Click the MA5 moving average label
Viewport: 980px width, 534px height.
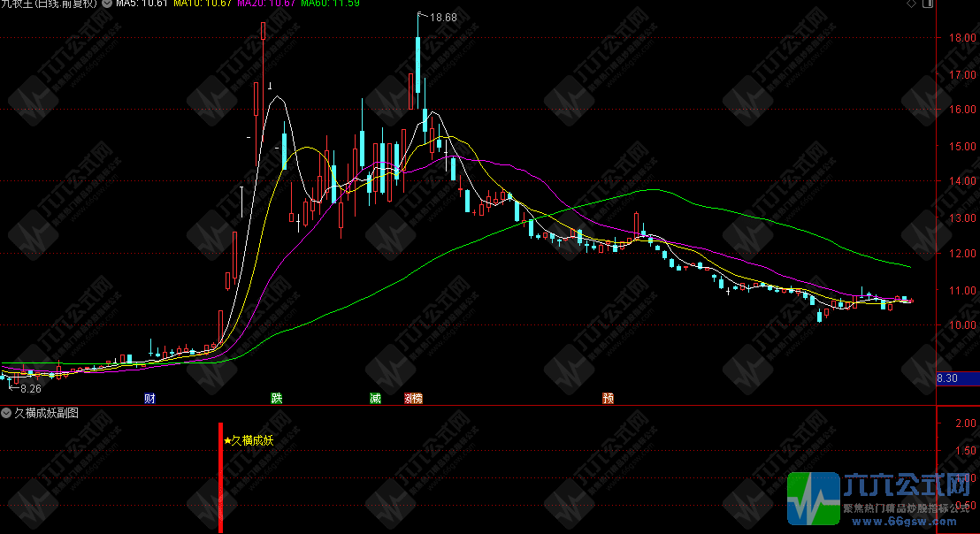tap(142, 5)
